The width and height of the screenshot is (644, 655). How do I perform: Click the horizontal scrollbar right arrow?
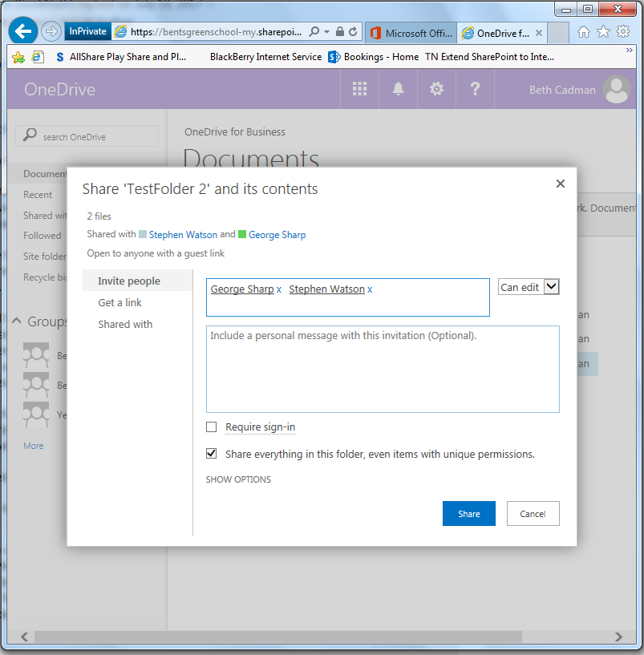pyautogui.click(x=619, y=637)
